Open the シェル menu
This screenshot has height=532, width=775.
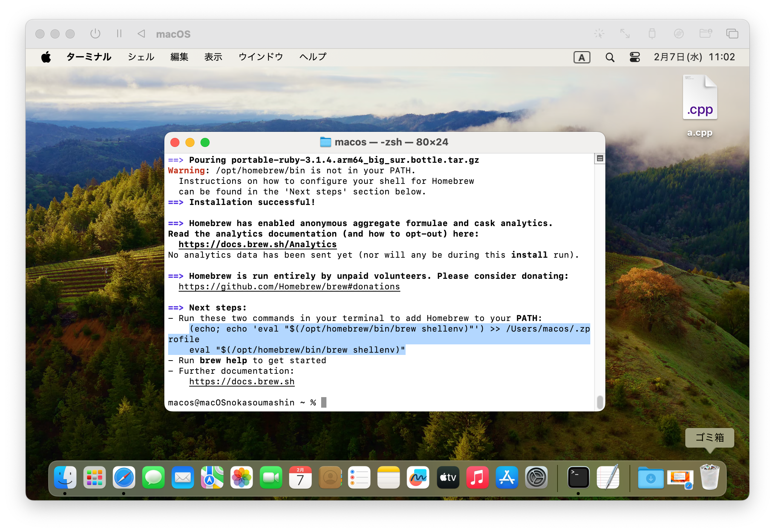141,57
